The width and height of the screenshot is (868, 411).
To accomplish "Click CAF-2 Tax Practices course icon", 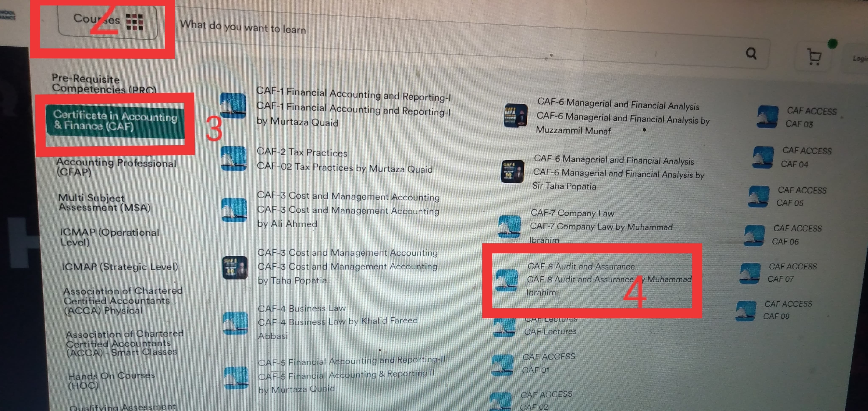I will click(x=234, y=158).
